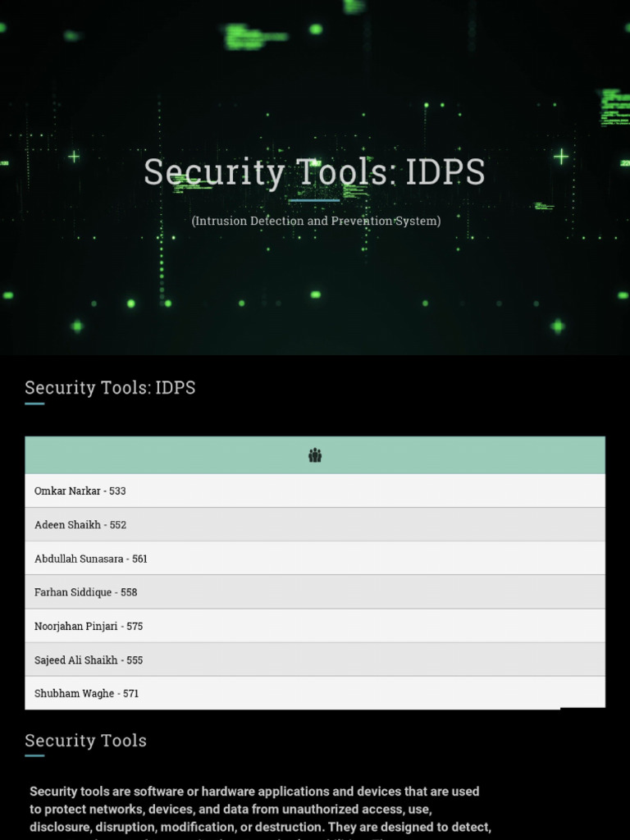Viewport: 630px width, 840px height.
Task: Click the hero title Security Tools: IDPS
Action: coord(314,172)
